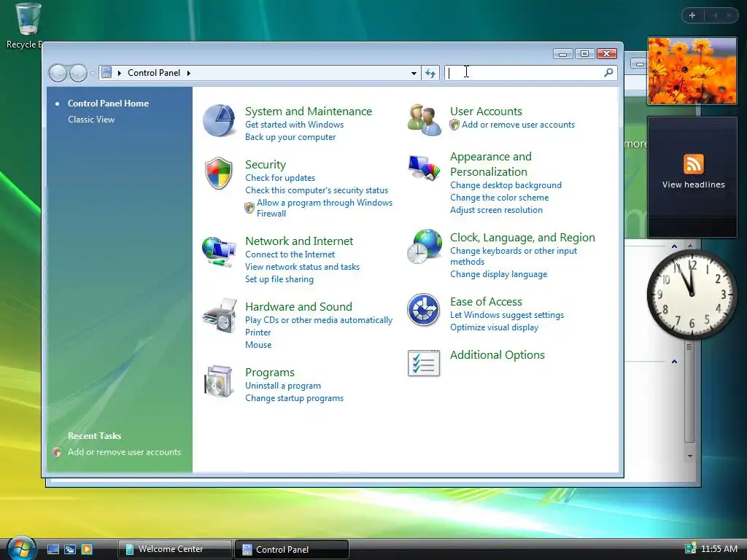This screenshot has height=560, width=747.
Task: Click Change desktop background link
Action: (x=506, y=185)
